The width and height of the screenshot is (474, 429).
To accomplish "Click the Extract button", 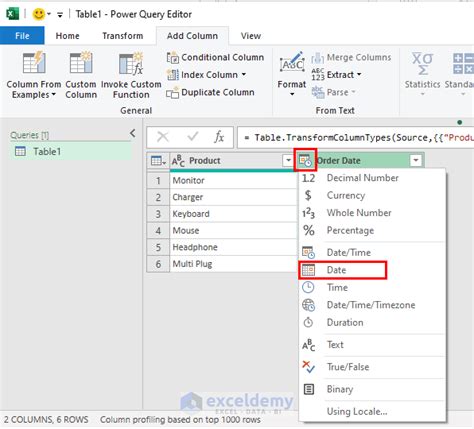I will (x=336, y=75).
